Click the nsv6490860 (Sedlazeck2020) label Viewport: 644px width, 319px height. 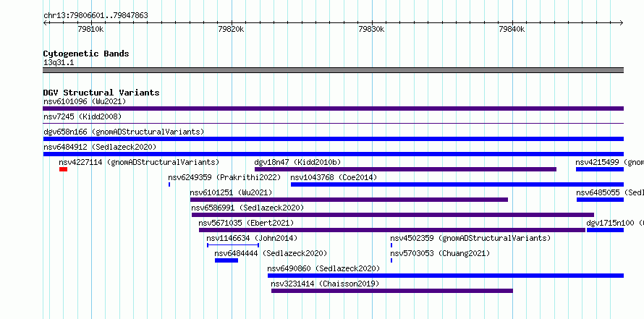tap(323, 268)
